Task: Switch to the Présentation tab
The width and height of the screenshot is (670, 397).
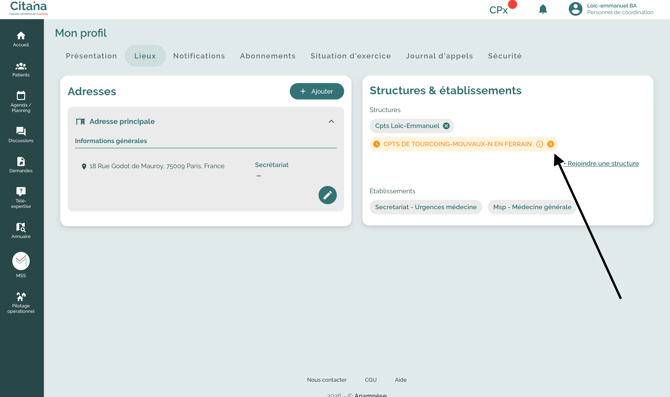Action: tap(91, 56)
